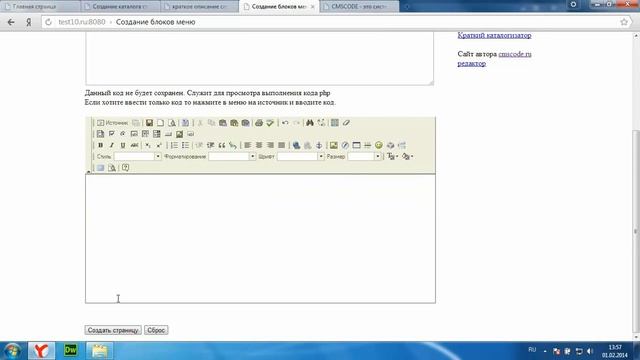
Task: Open the cmscode.ru author site link
Action: (x=515, y=54)
